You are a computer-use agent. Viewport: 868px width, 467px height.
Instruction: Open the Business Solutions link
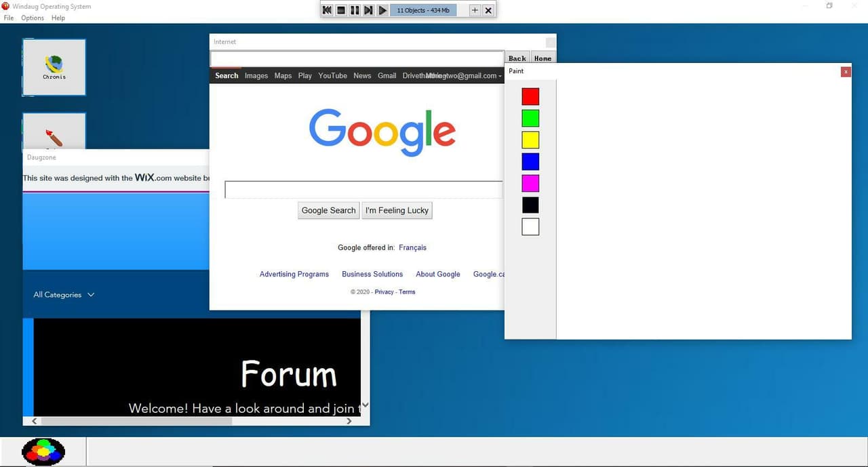coord(372,274)
